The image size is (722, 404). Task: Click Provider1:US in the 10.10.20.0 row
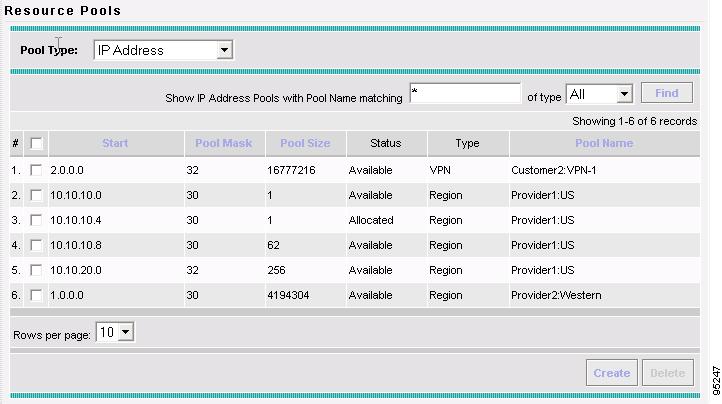tap(543, 270)
